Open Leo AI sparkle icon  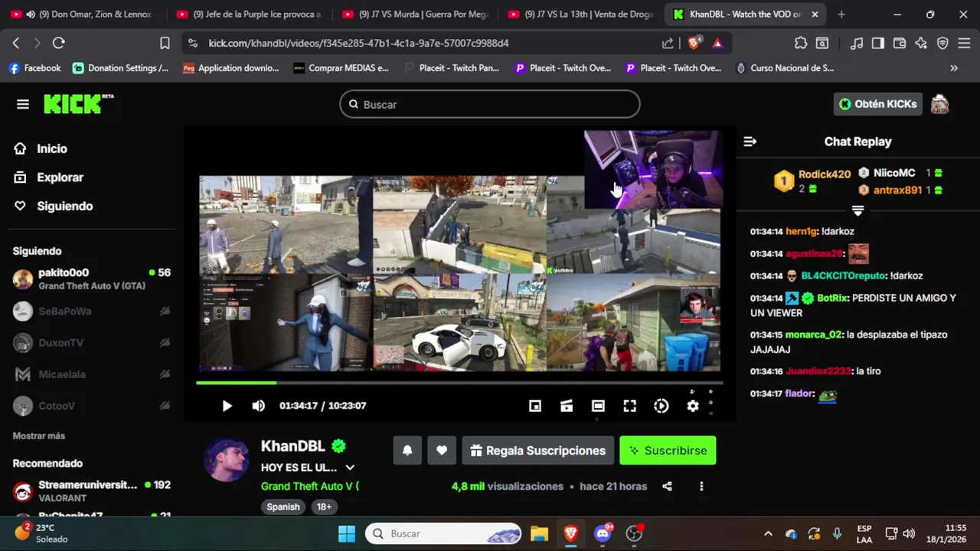coord(921,44)
